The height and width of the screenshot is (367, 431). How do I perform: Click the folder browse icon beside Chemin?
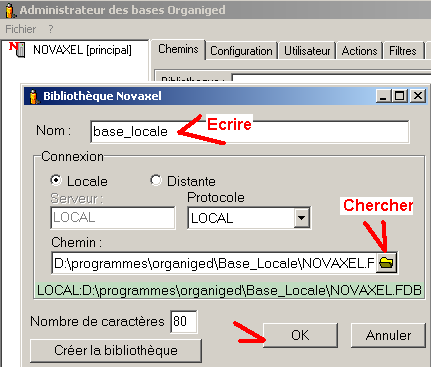tap(386, 263)
